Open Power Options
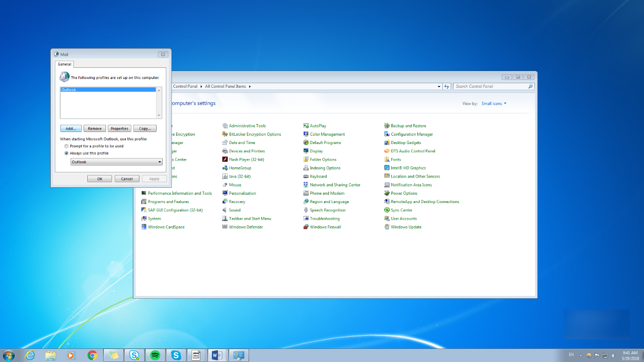 [x=401, y=193]
